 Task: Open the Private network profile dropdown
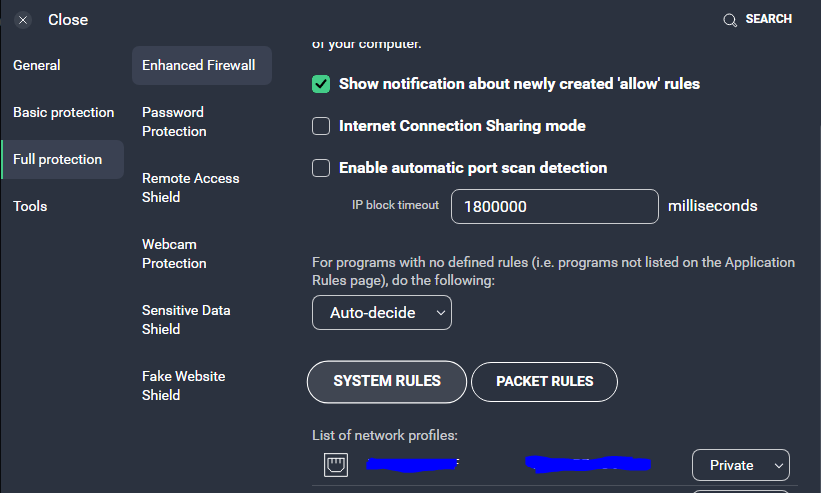[740, 465]
